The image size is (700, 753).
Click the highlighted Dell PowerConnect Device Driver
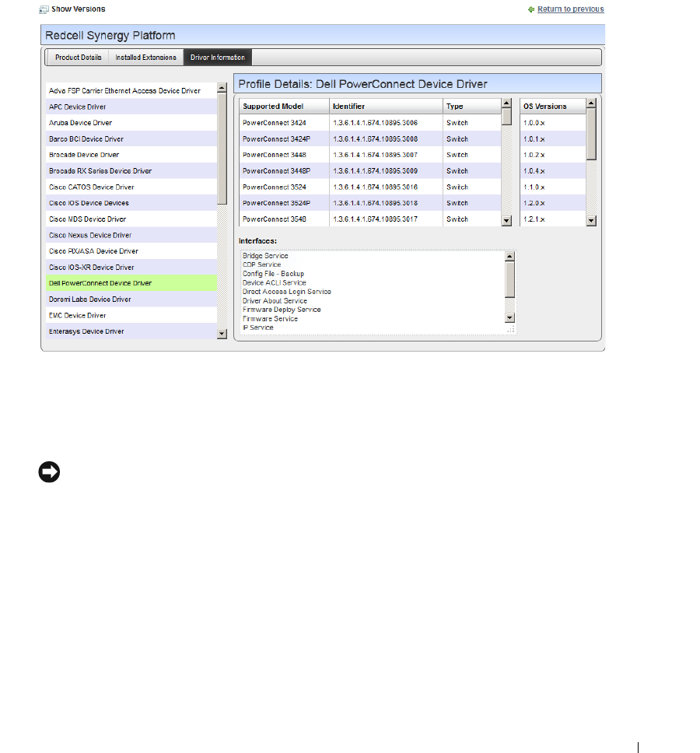[x=131, y=283]
